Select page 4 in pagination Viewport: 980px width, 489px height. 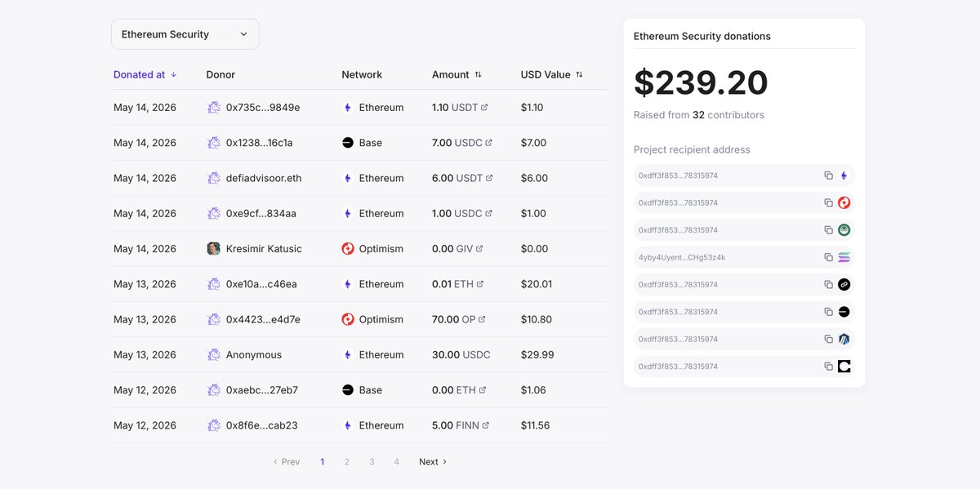397,462
